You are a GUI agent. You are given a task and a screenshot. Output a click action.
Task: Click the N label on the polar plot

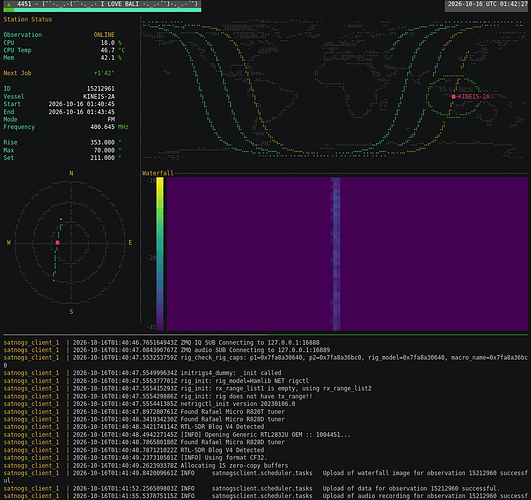[71, 173]
